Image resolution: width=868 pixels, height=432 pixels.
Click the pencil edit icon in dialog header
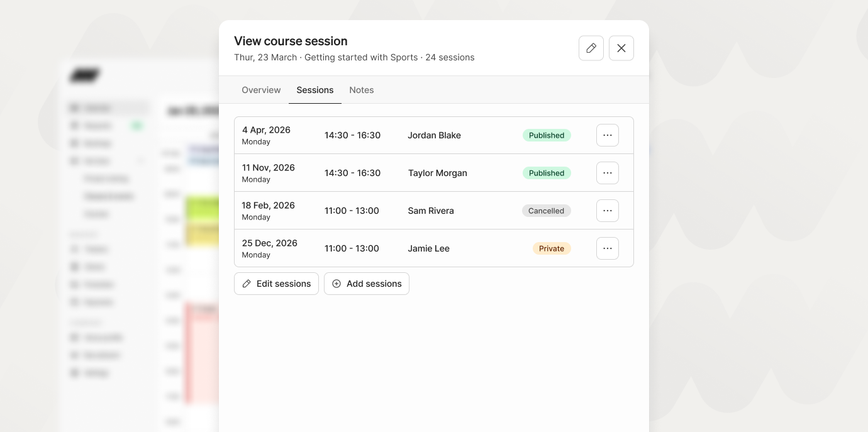tap(591, 48)
